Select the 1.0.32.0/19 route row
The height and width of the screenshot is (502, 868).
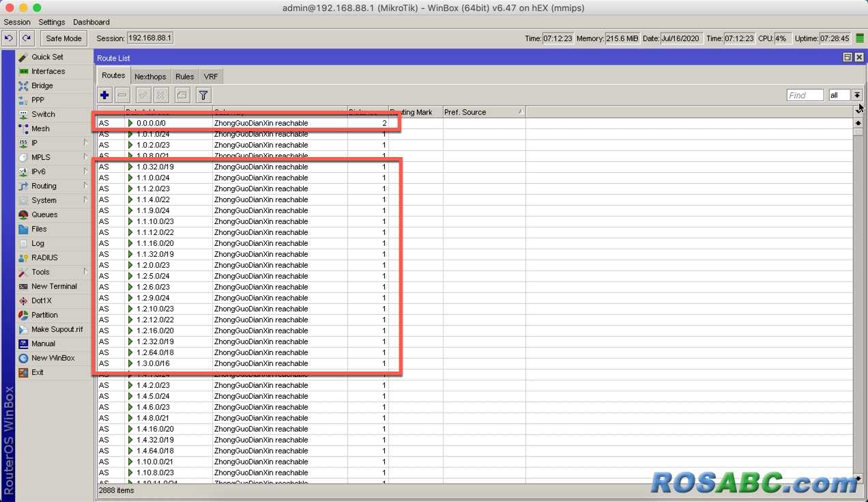pos(474,167)
